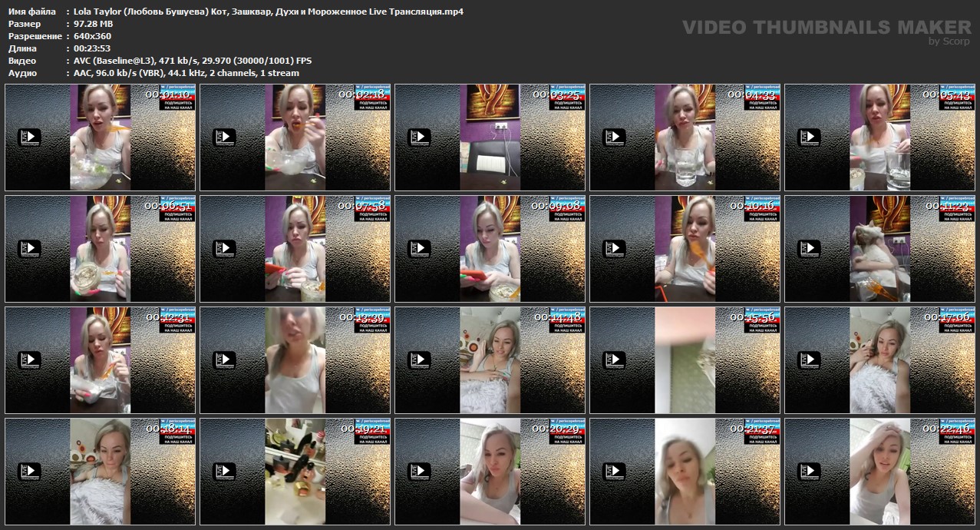Click the play icon in the 00:19:21 frame
This screenshot has width=980, height=530.
[x=225, y=471]
